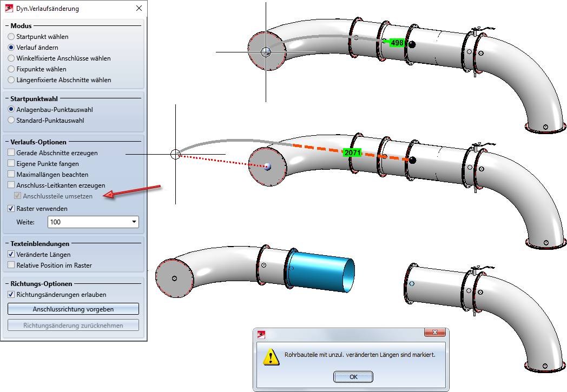Click the red icon in message box title
The width and height of the screenshot is (567, 392).
tap(261, 335)
